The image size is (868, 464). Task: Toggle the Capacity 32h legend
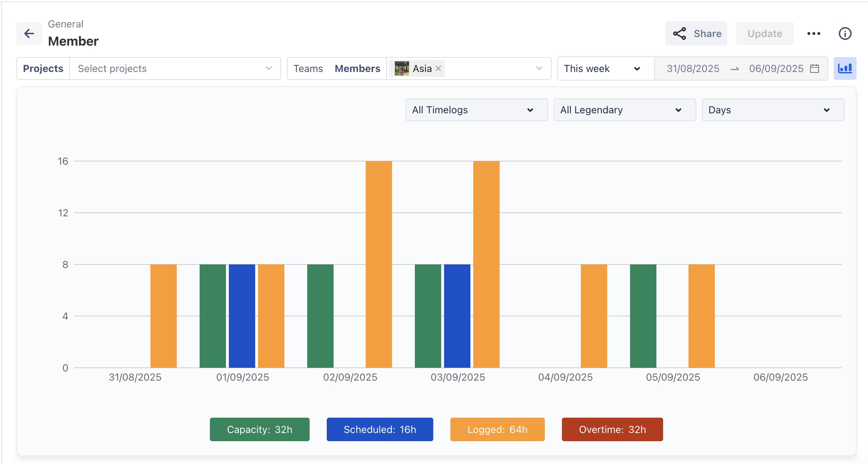click(x=259, y=429)
